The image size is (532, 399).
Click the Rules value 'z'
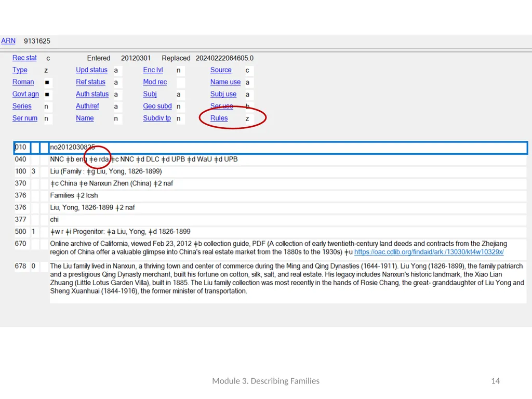point(247,118)
